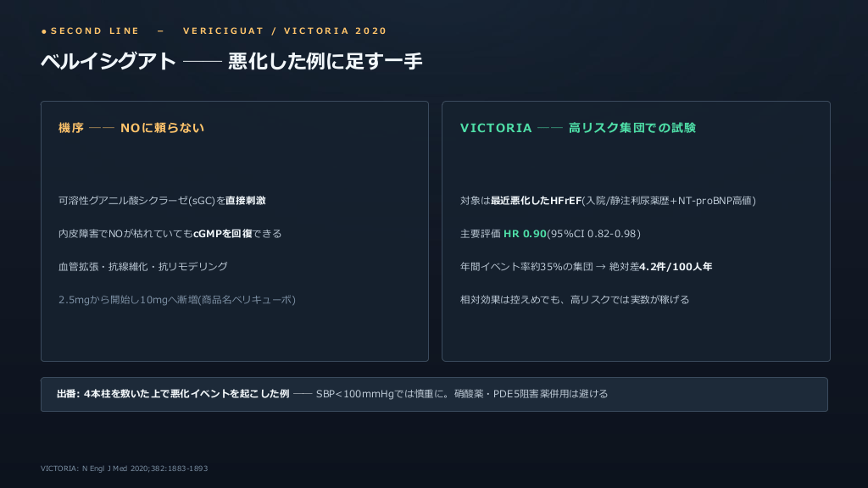868x488 pixels.
Task: Click the line mentioning sGCを直接刺激
Action: pyautogui.click(x=162, y=200)
